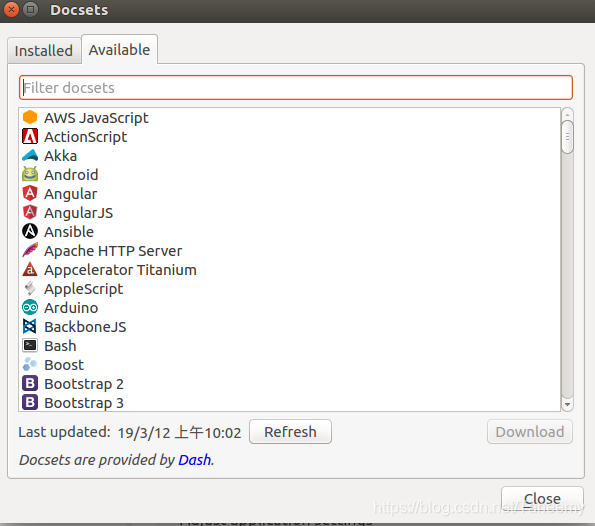This screenshot has height=526, width=595.
Task: Click the "Last updated" timestamp text
Action: [x=179, y=432]
